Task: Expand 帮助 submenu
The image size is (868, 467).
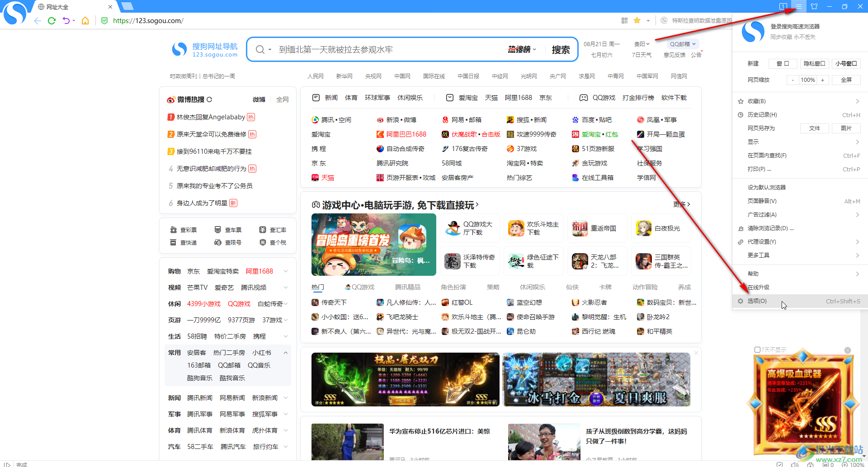Action: (800, 274)
